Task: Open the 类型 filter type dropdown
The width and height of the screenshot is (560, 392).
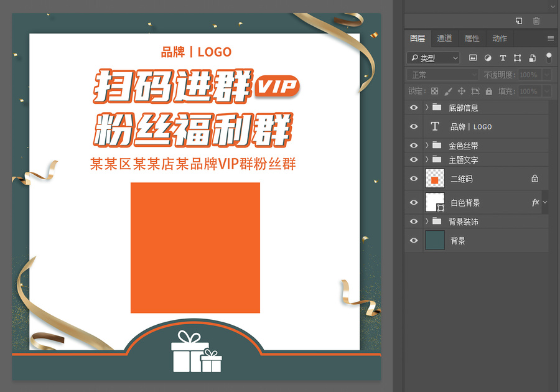Action: 433,58
